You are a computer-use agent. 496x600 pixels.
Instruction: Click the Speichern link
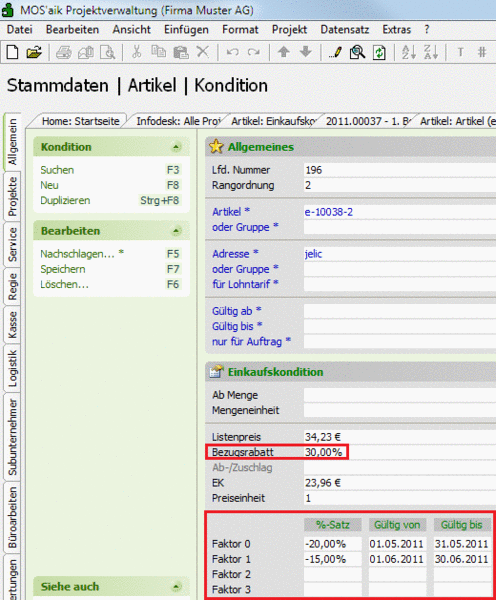pos(63,269)
